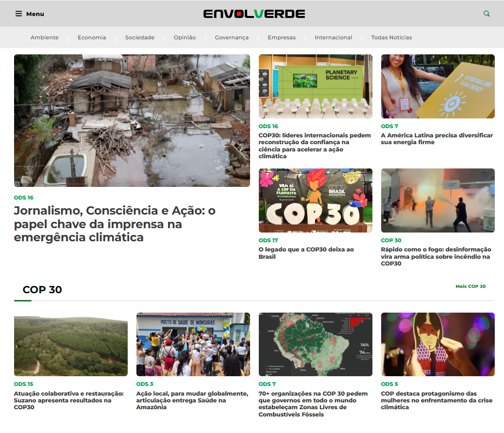The image size is (504, 433).
Task: Click the flooded houses featured image
Action: (x=132, y=120)
